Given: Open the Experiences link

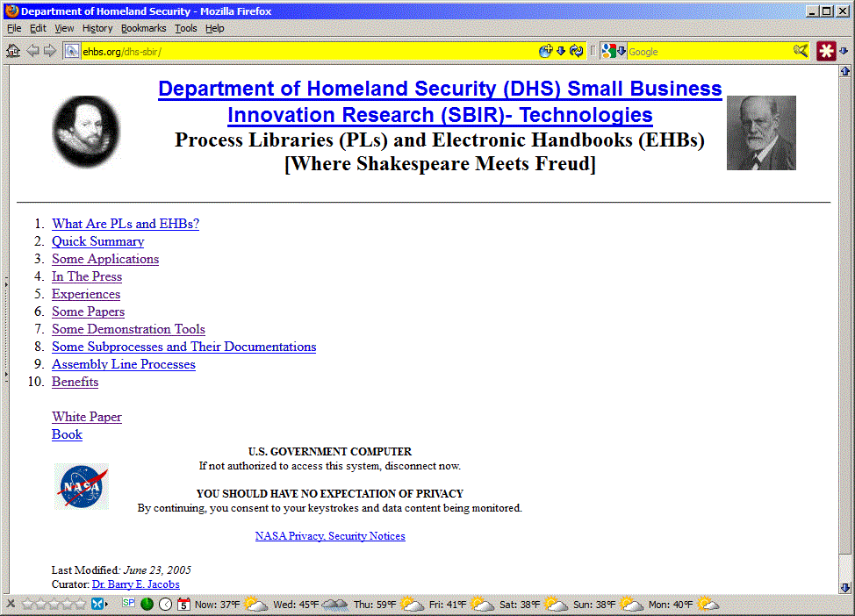Looking at the screenshot, I should point(86,294).
